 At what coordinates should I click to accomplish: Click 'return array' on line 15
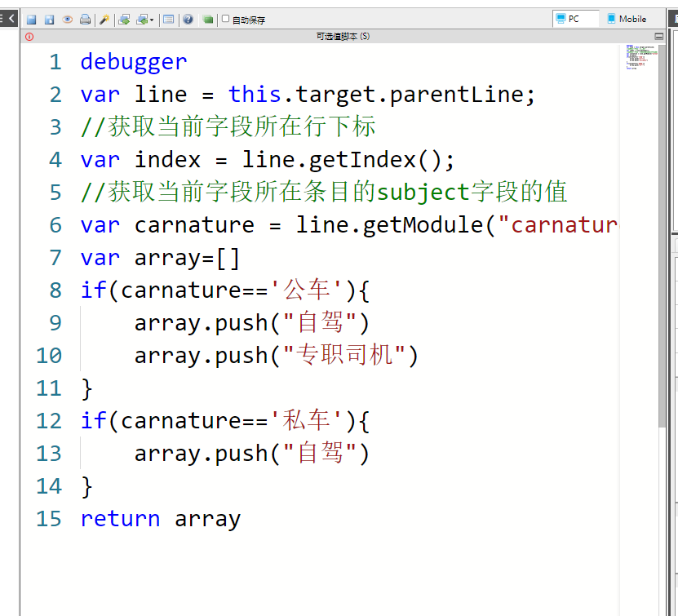click(x=161, y=519)
